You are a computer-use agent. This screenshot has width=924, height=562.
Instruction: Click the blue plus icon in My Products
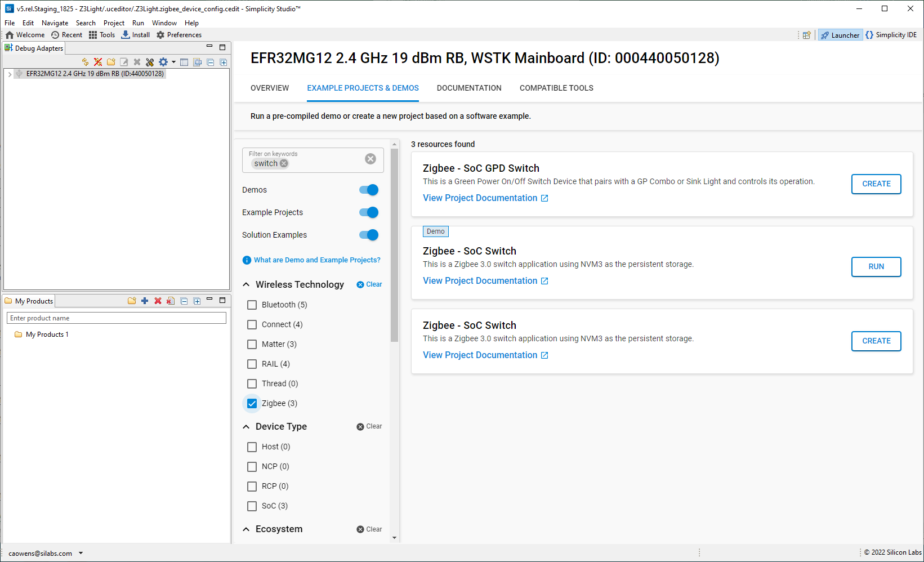(145, 301)
